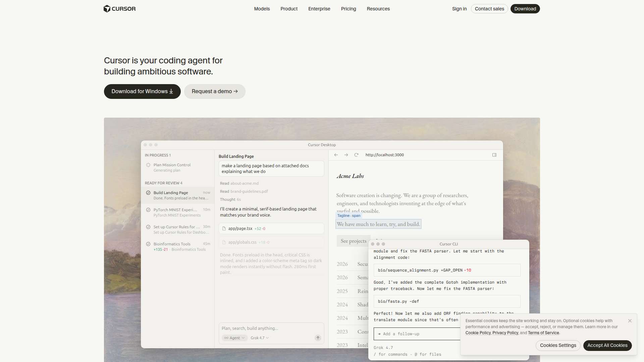Click the 'Add a follow-up' field in Cursor CLI

pos(417,334)
